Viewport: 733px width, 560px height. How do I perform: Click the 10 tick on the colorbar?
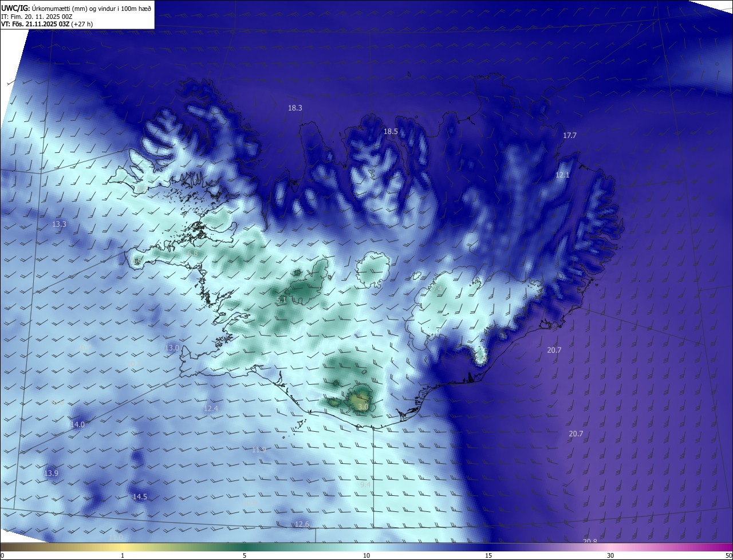pyautogui.click(x=366, y=555)
